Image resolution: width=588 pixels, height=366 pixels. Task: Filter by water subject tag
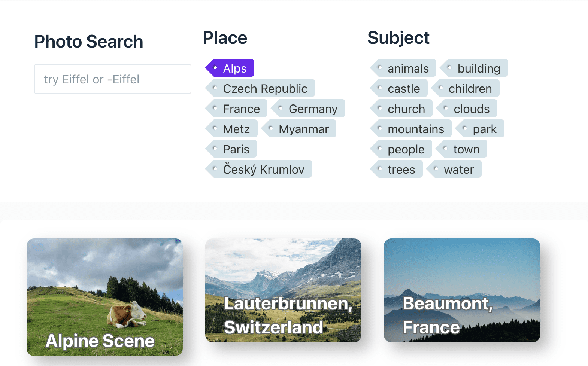coord(454,169)
